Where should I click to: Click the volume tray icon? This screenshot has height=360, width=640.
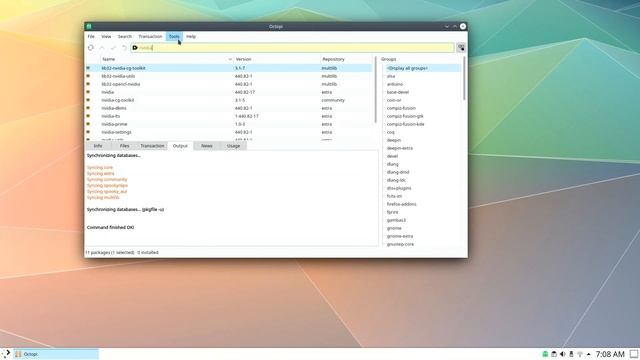pos(562,354)
